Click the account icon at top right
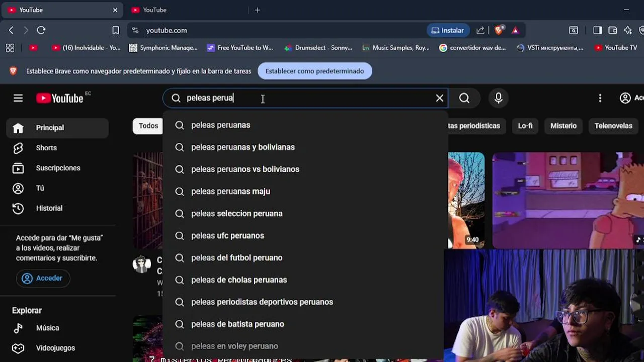The height and width of the screenshot is (362, 644). click(x=625, y=98)
